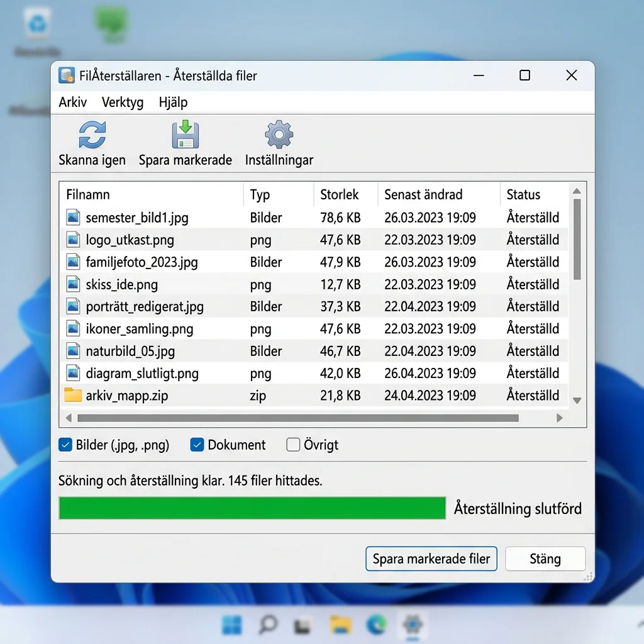Click the diagram_slutligt.png file icon
The height and width of the screenshot is (644, 644).
coord(73,373)
